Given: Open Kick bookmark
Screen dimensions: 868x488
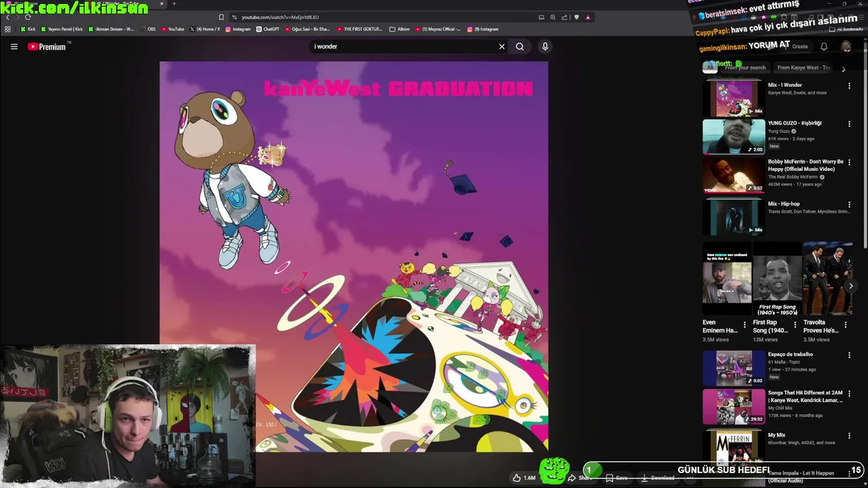Looking at the screenshot, I should pyautogui.click(x=28, y=29).
